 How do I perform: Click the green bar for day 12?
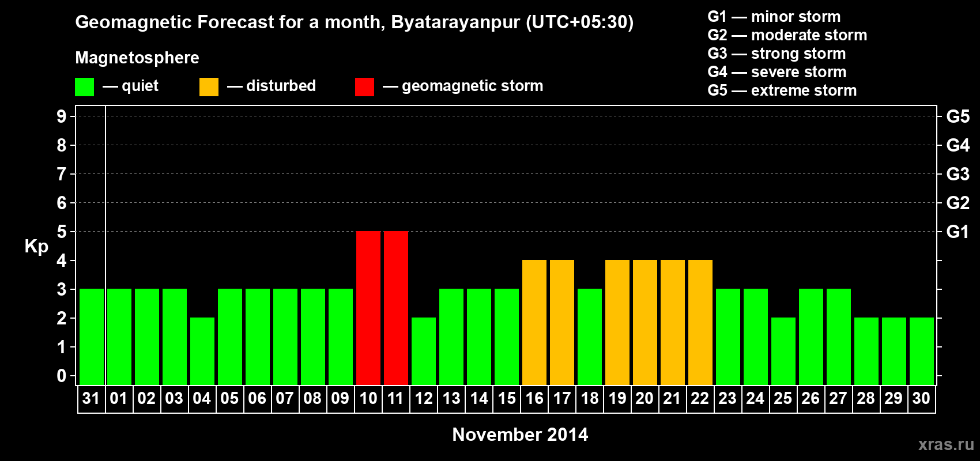424,351
